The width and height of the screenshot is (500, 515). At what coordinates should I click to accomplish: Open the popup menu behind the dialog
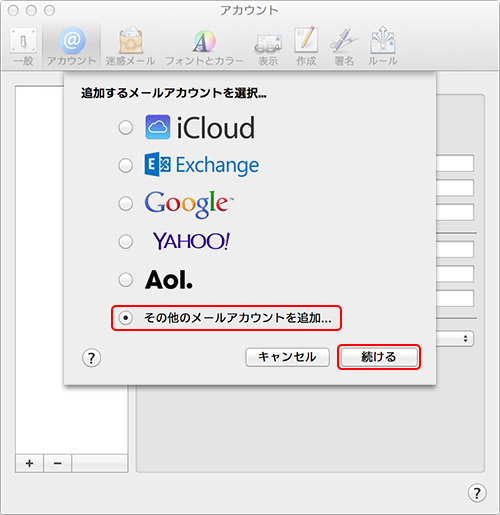pos(455,339)
